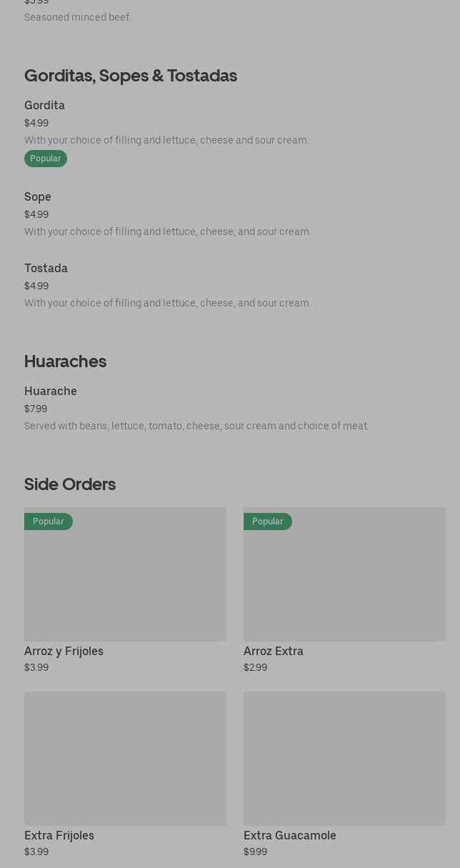
Task: Open the Extra Frijoles image
Action: (125, 758)
